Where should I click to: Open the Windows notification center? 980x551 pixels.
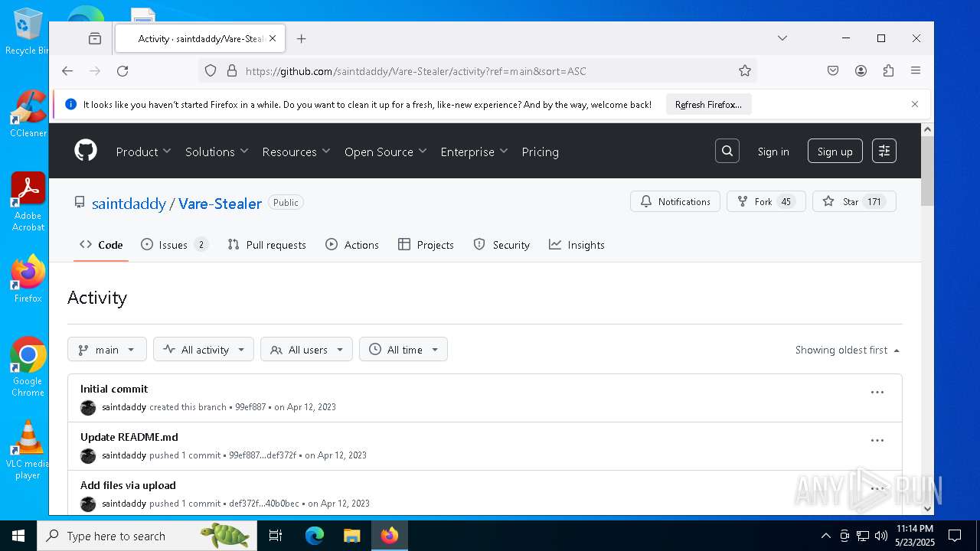(955, 536)
